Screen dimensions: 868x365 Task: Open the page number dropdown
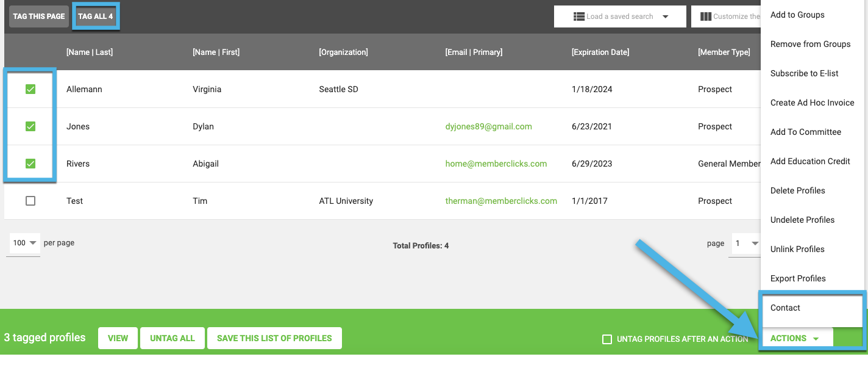(746, 244)
